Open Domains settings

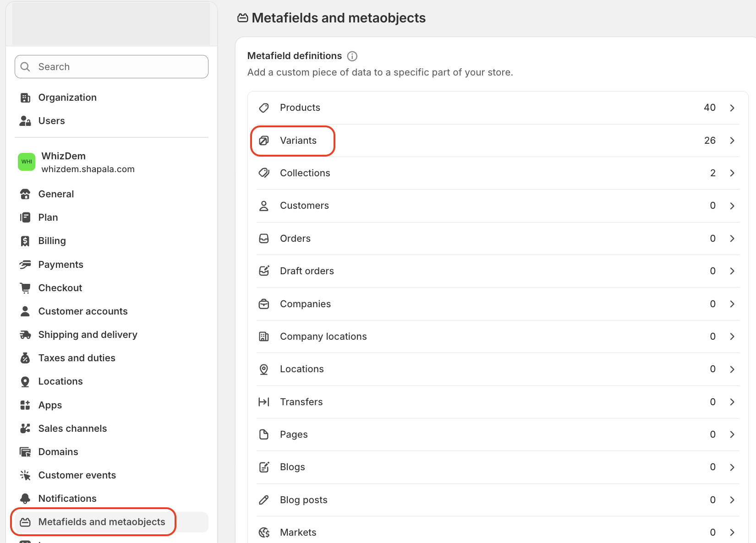click(x=111, y=452)
